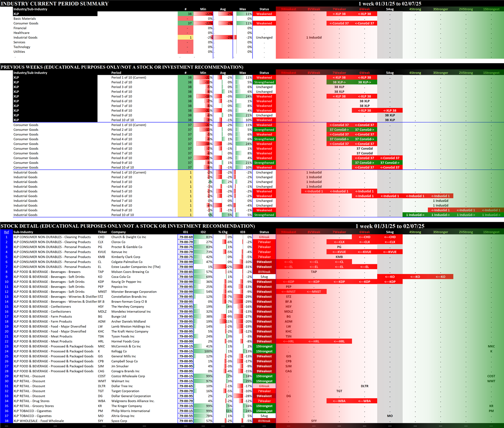Select the 'Healthcare' industry row label
Viewport: 504px width, 428px height.
coord(21,33)
